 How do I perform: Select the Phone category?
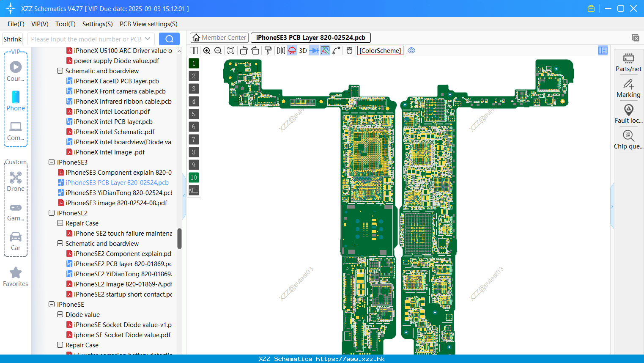pyautogui.click(x=16, y=101)
